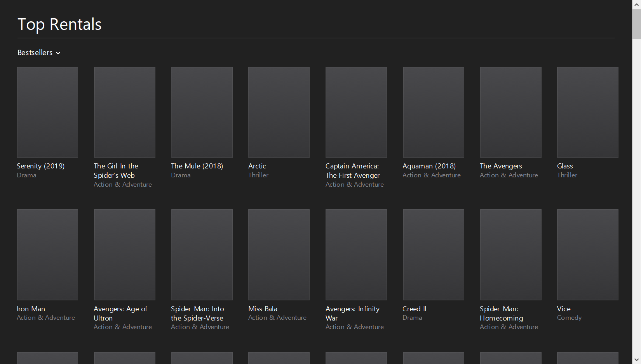
Task: Click the Serenity (2019) title link
Action: click(41, 166)
